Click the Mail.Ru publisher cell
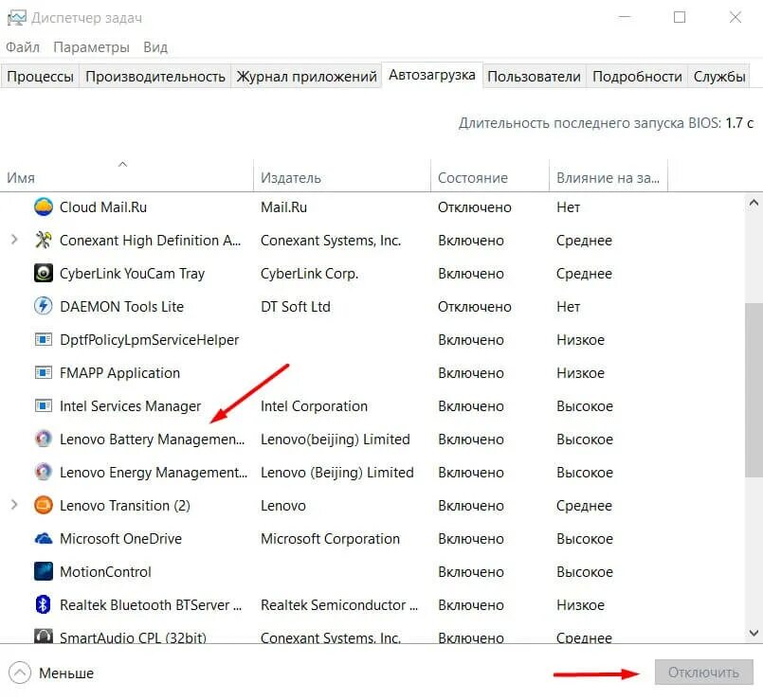Viewport: 763px width, 700px height. coord(283,207)
